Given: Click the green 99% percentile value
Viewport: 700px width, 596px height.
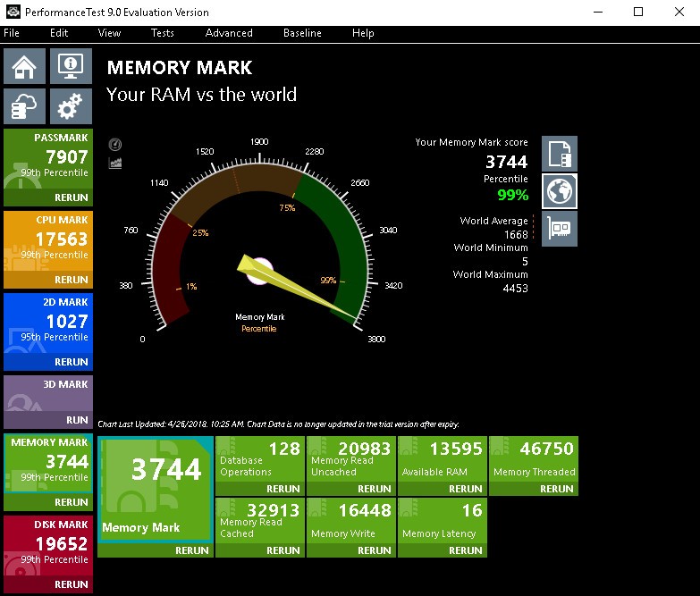Looking at the screenshot, I should pyautogui.click(x=512, y=195).
